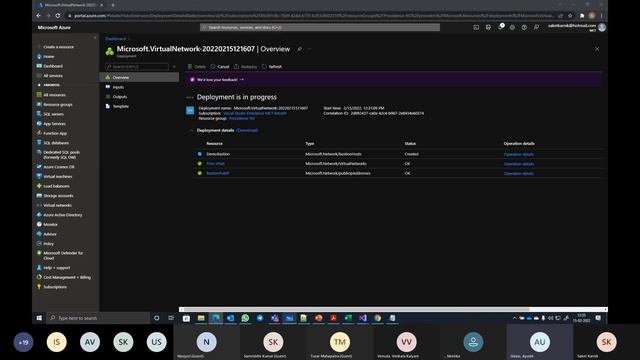
Task: Open SQL databases in sidebar
Action: tap(53, 143)
